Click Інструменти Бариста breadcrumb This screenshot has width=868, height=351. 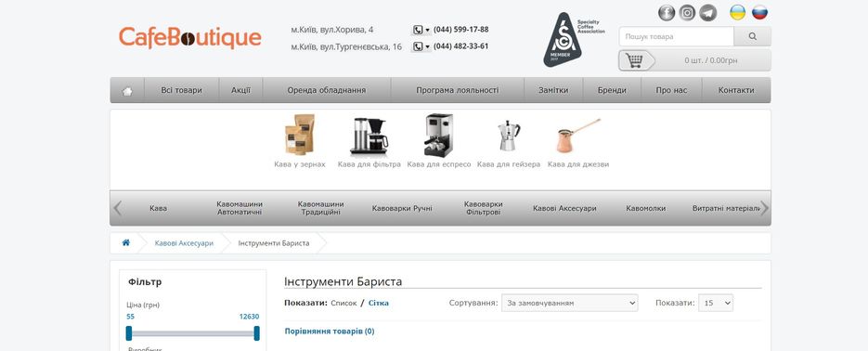click(274, 243)
